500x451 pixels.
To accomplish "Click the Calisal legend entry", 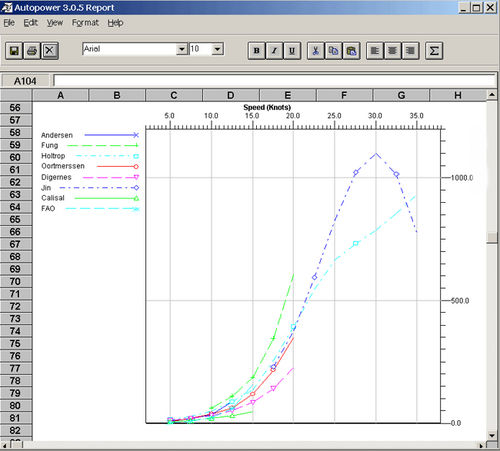I will [x=90, y=198].
